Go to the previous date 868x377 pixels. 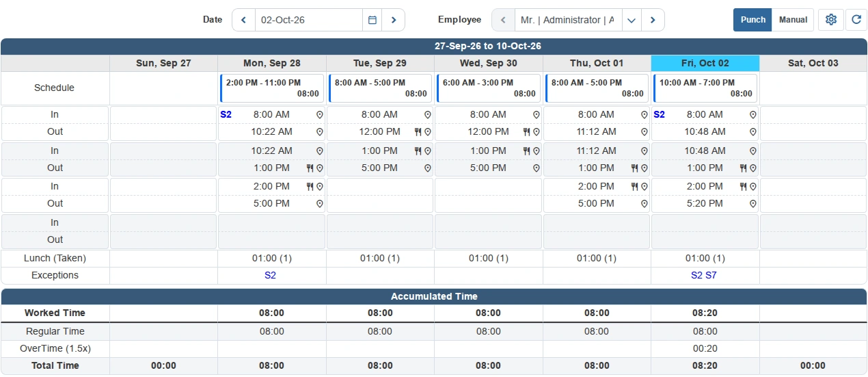[244, 20]
